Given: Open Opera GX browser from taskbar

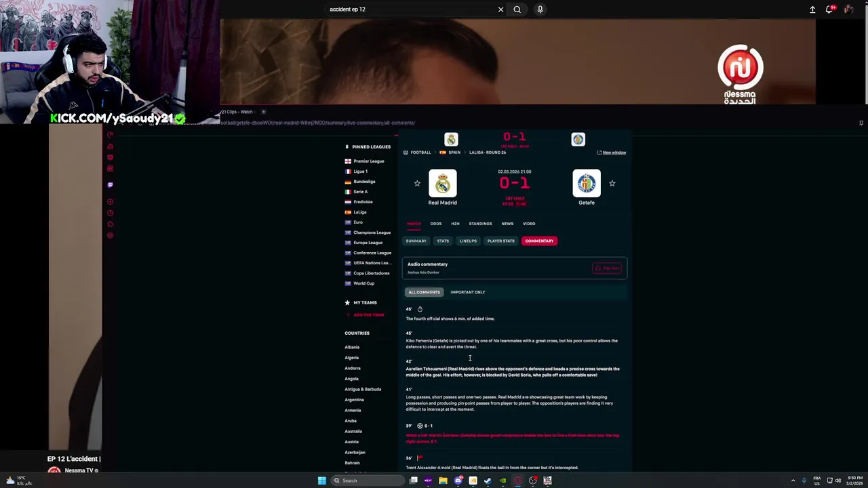Looking at the screenshot, I should pos(517,481).
